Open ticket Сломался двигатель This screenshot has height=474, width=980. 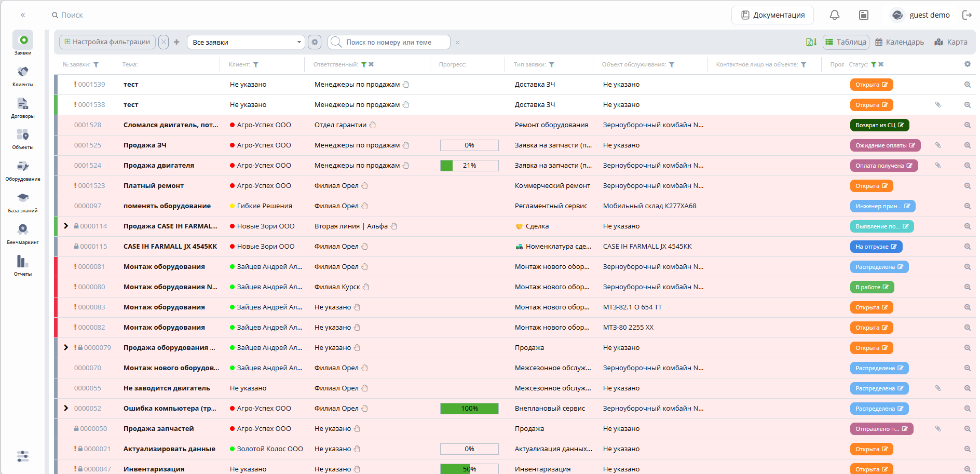tap(171, 125)
